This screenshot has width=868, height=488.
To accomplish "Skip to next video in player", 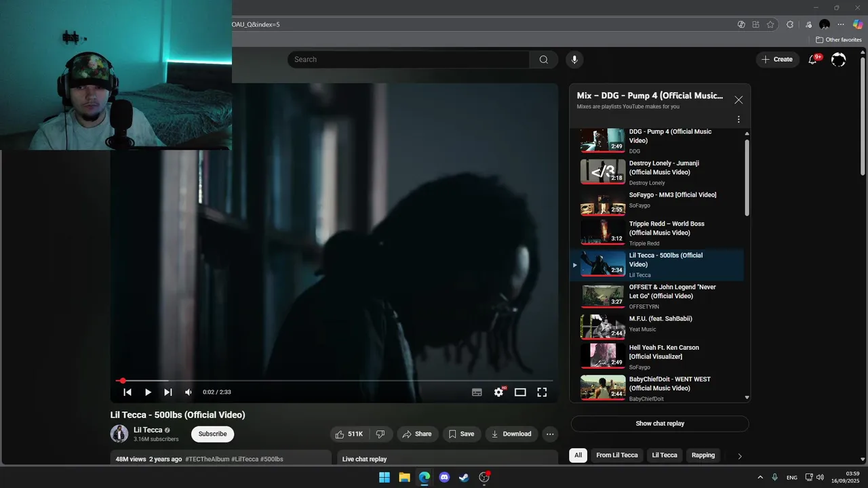I will click(168, 392).
